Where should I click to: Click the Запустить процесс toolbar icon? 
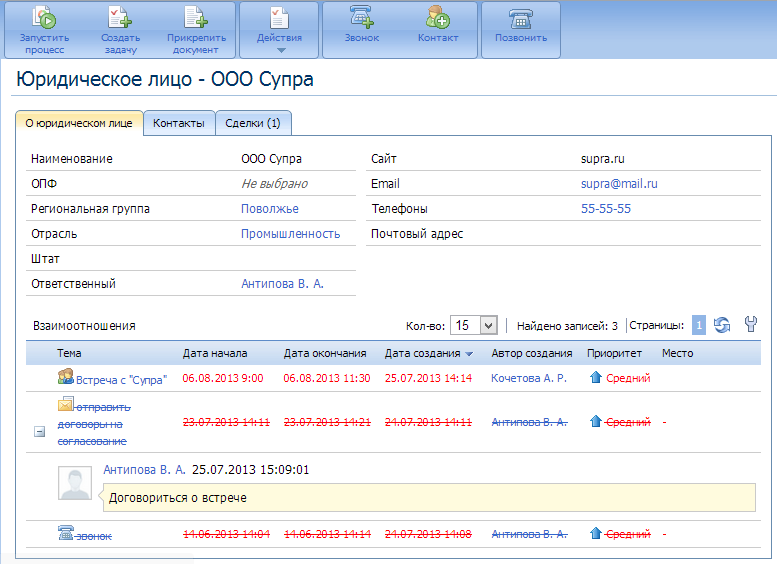[44, 17]
